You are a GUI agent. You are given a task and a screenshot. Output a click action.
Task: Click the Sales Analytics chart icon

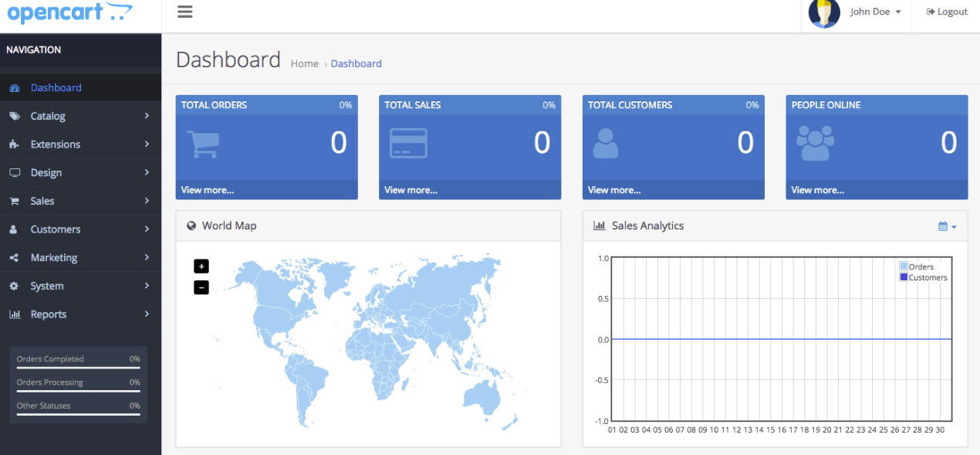tap(600, 226)
